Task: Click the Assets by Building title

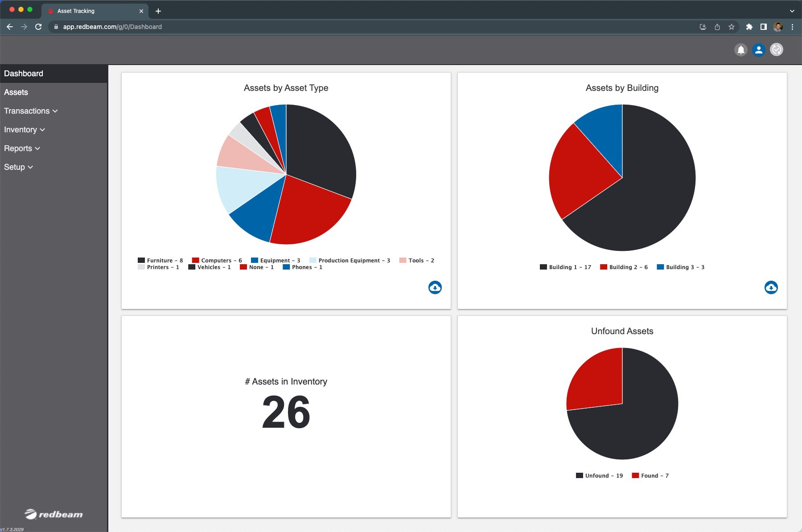Action: tap(622, 88)
